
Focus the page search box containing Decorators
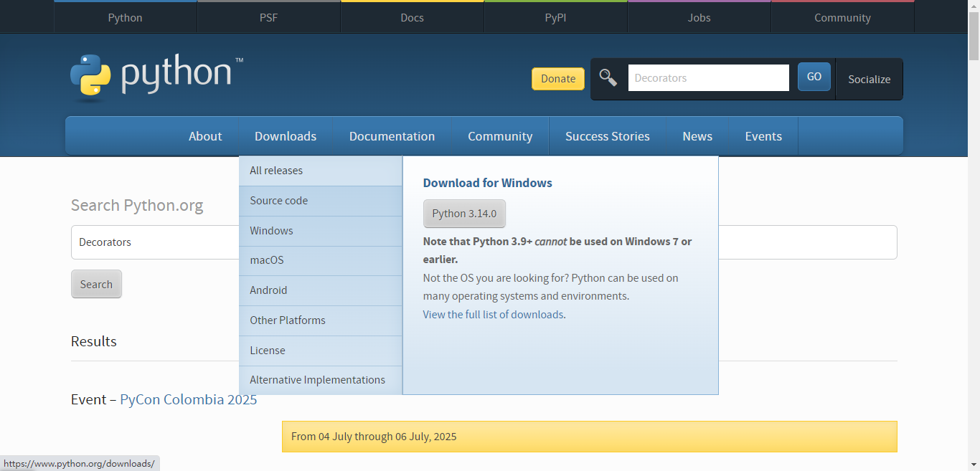point(484,242)
